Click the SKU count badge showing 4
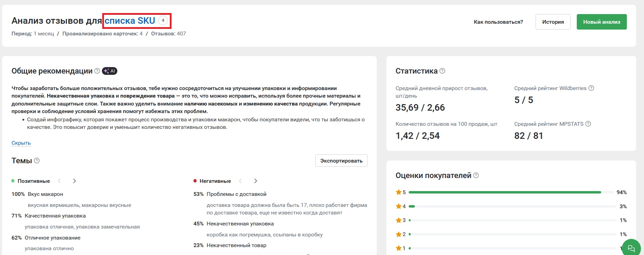Screen dimensions: 644x255 (163, 21)
